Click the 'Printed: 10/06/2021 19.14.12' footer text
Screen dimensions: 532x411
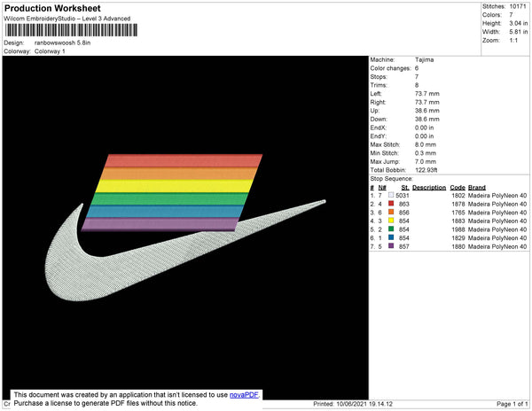coord(353,404)
